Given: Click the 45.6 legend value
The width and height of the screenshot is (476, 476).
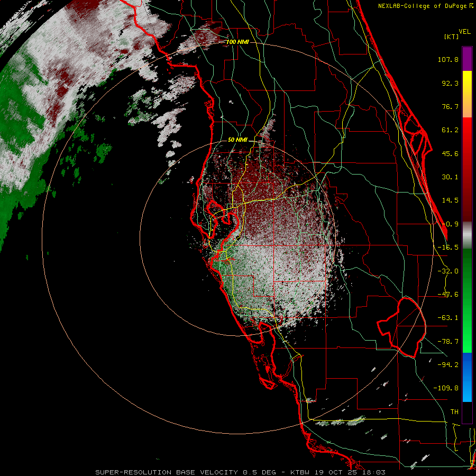Looking at the screenshot, I should pos(450,153).
